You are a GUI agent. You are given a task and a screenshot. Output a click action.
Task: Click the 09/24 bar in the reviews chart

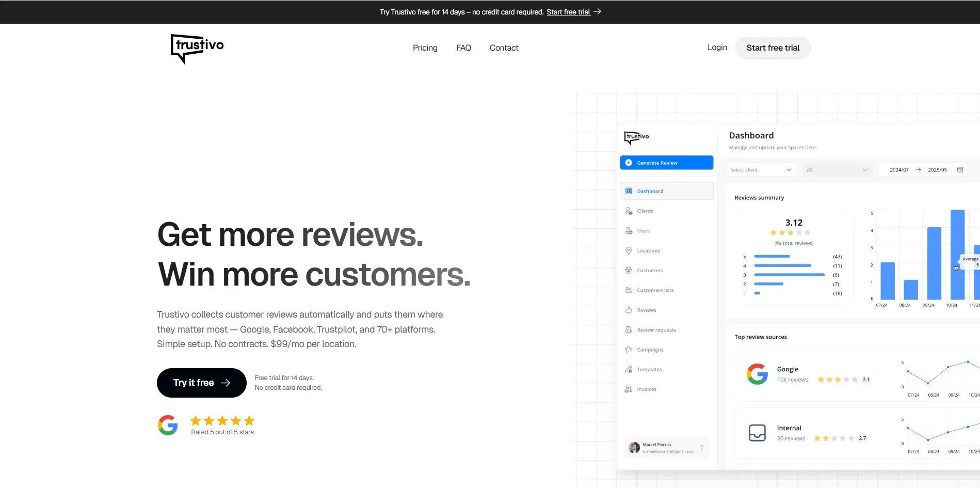point(934,263)
